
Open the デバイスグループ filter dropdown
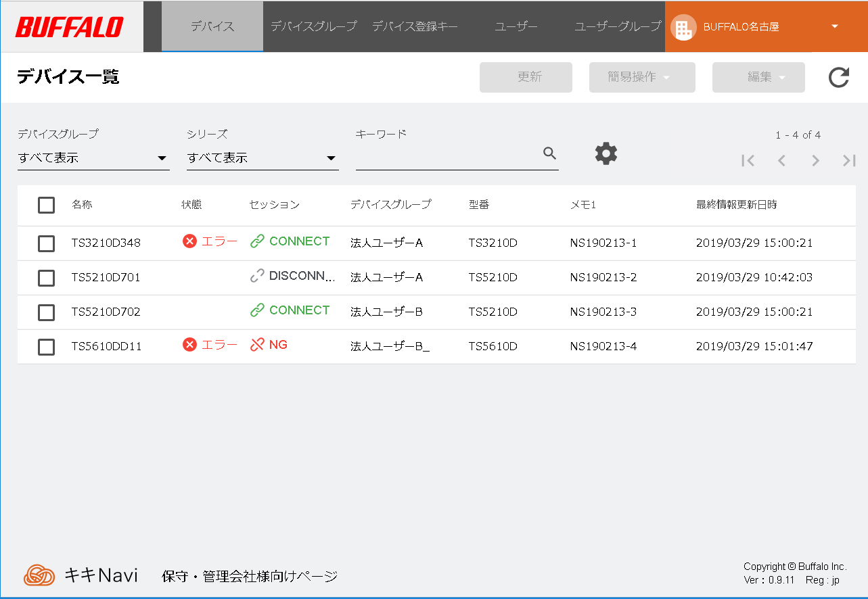coord(93,158)
